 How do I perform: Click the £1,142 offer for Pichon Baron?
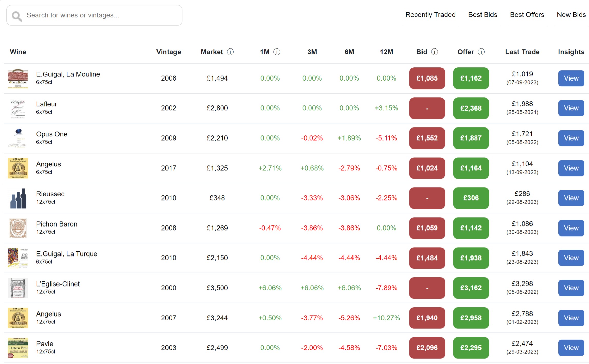click(471, 228)
